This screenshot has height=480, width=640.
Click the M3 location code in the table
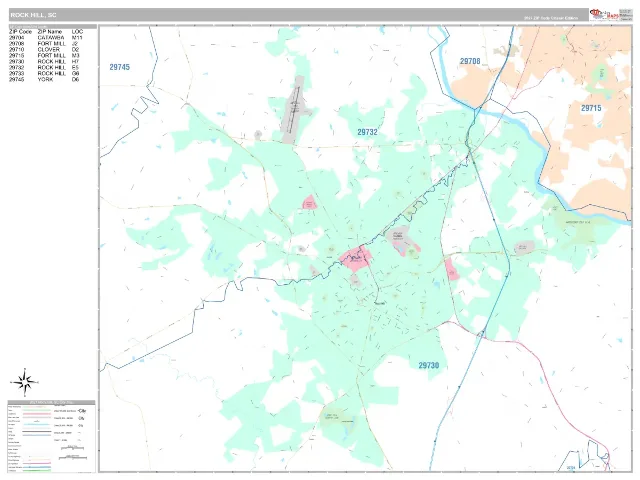[76, 56]
